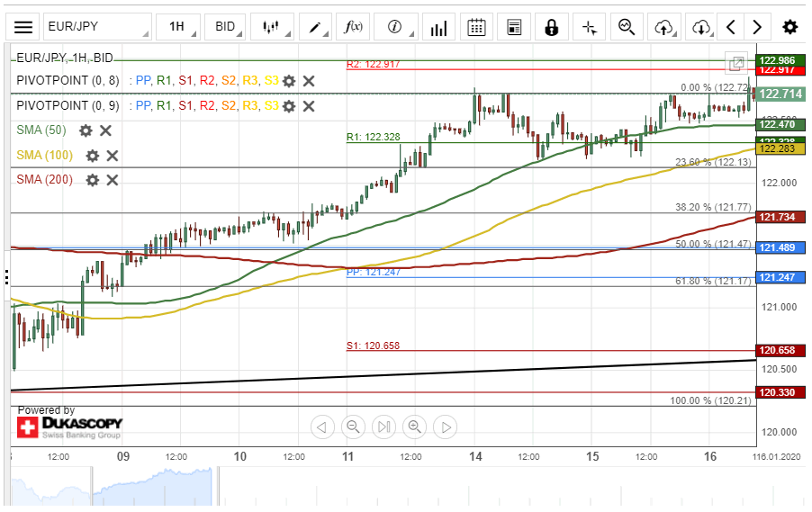The image size is (812, 512).
Task: Open the f(x) indicators menu
Action: 354,27
